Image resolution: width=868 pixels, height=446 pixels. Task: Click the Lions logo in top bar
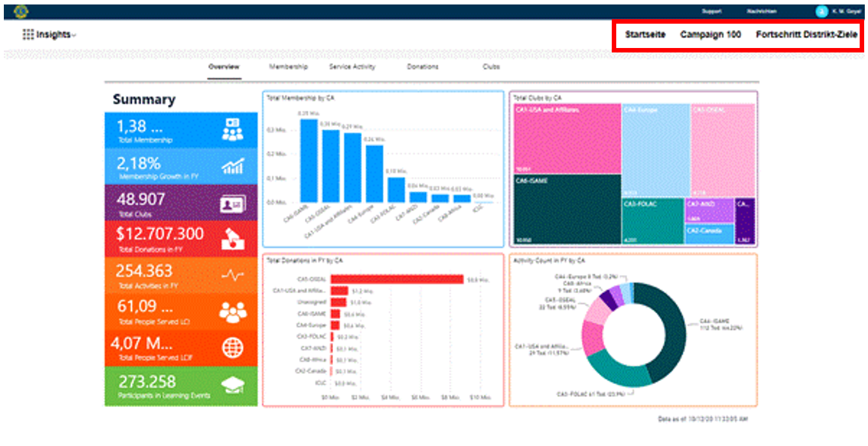click(x=17, y=11)
